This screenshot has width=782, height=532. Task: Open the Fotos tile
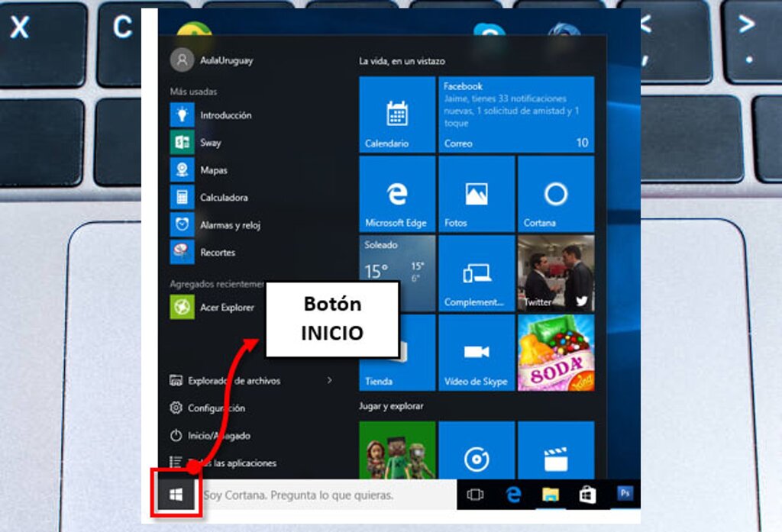[477, 194]
